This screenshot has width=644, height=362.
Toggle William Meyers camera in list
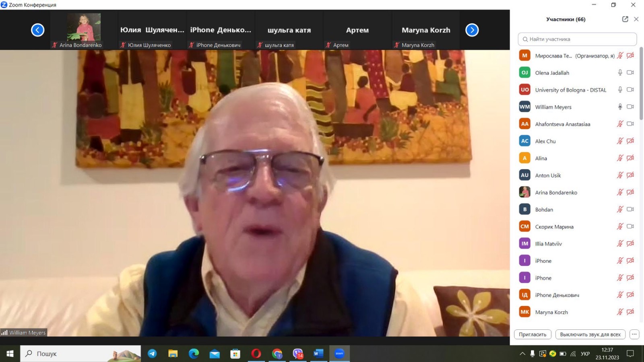630,107
